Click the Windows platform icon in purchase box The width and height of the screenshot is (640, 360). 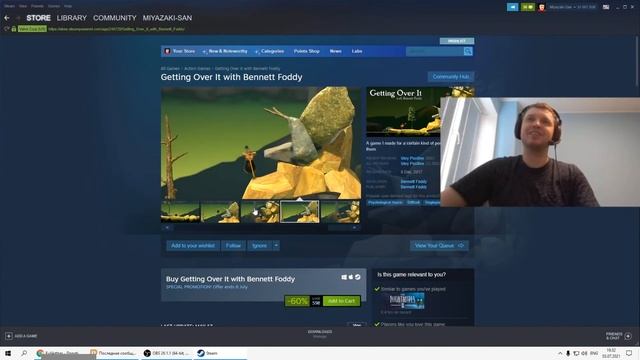344,277
